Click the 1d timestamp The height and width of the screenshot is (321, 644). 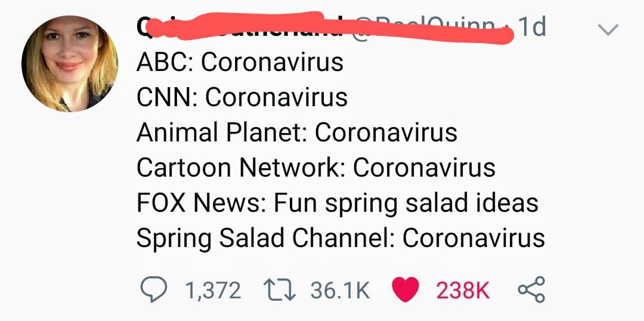(532, 27)
